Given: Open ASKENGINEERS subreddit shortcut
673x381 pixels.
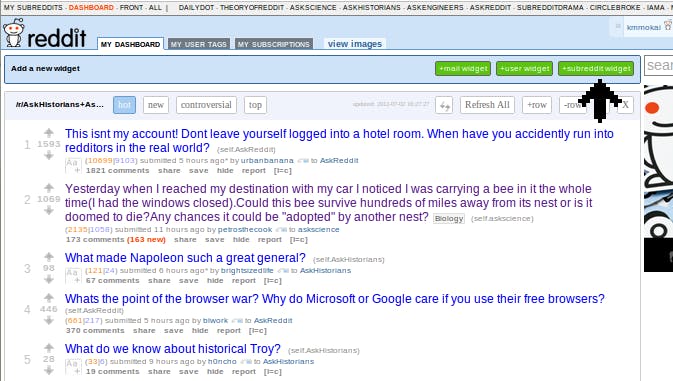Looking at the screenshot, I should (435, 8).
